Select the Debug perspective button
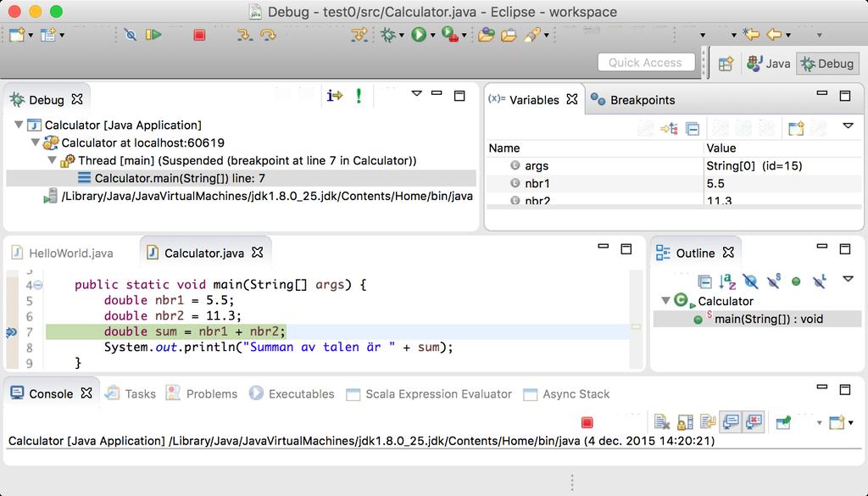This screenshot has width=868, height=496. pos(827,64)
